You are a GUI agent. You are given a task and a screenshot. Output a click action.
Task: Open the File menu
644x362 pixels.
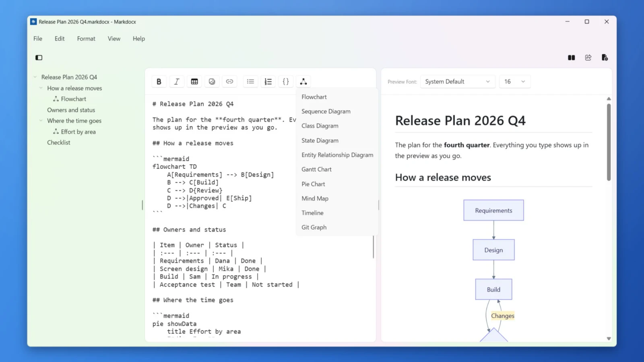click(38, 39)
